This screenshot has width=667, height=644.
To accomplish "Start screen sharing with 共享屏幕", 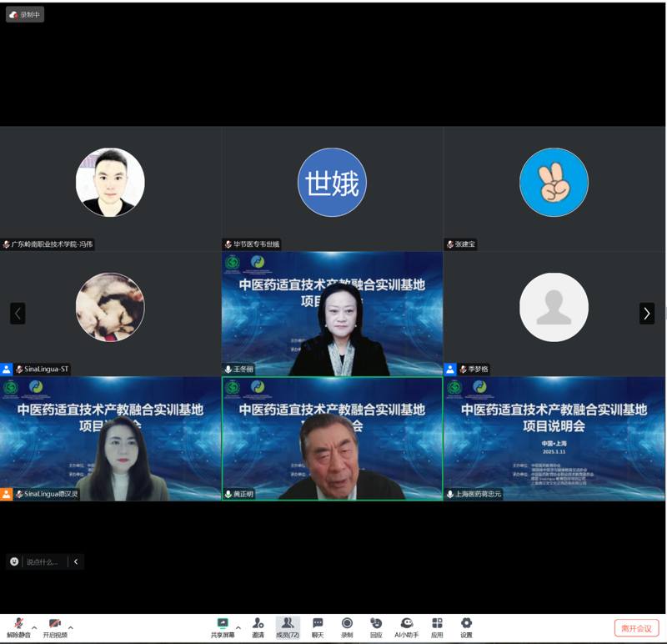I will click(x=223, y=627).
